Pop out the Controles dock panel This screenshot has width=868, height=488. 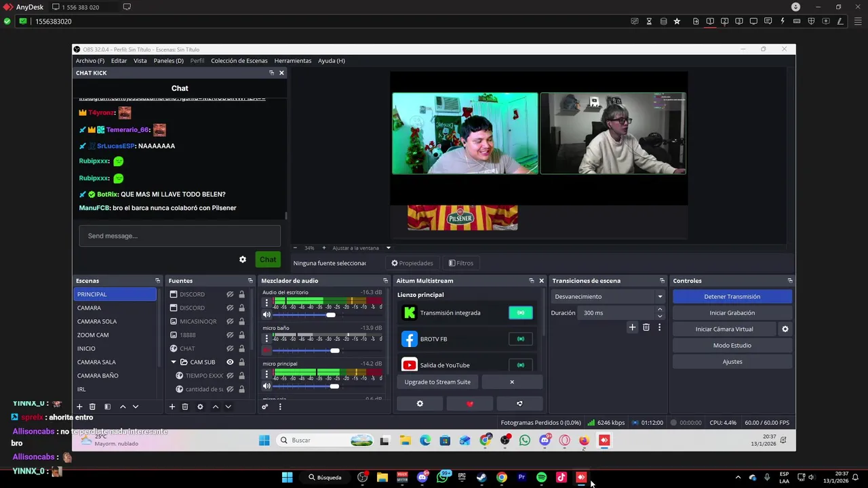(x=789, y=281)
